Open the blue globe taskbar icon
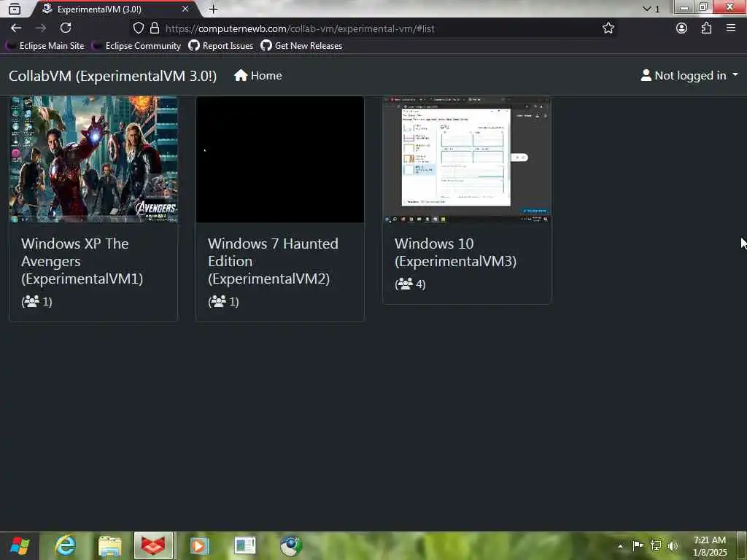Screen dimensions: 747x560 tap(290, 545)
